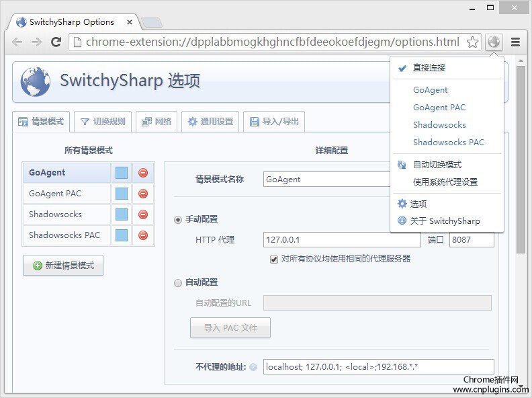Click the help icon beside 不代理的地址
The width and height of the screenshot is (532, 398).
[x=253, y=367]
